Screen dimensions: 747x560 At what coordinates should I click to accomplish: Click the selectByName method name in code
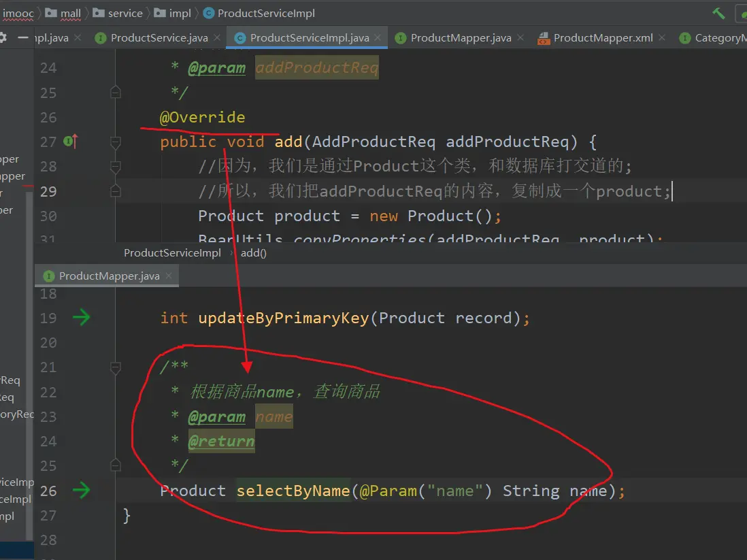293,491
